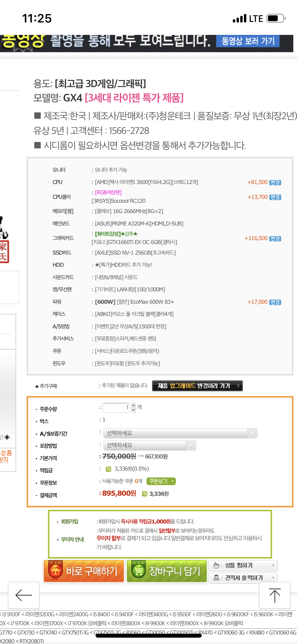Tap '[내장6/8채널] 사운드' sound card text
297x644 pixels.
pyautogui.click(x=116, y=277)
